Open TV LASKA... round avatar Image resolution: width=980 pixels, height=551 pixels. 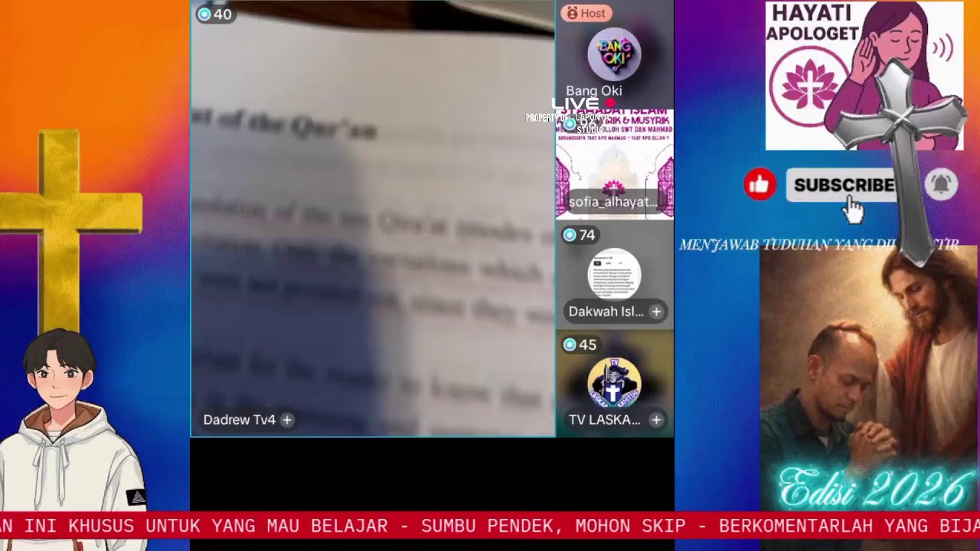(614, 383)
